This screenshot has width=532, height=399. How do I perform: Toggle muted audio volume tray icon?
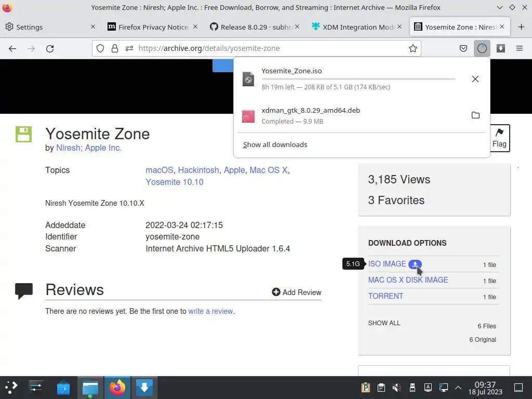(396, 388)
